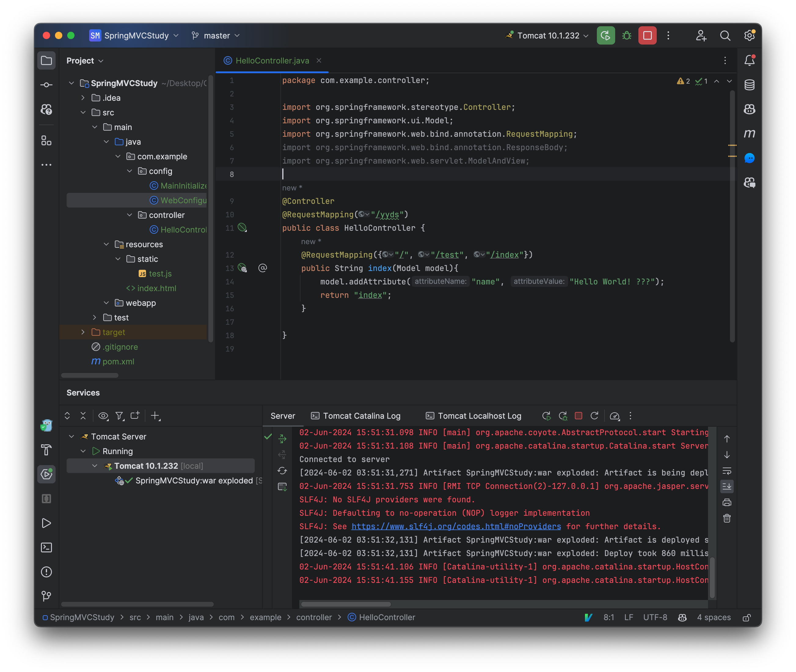Image resolution: width=796 pixels, height=672 pixels.
Task: Open the Problems tool window icon
Action: [x=46, y=571]
